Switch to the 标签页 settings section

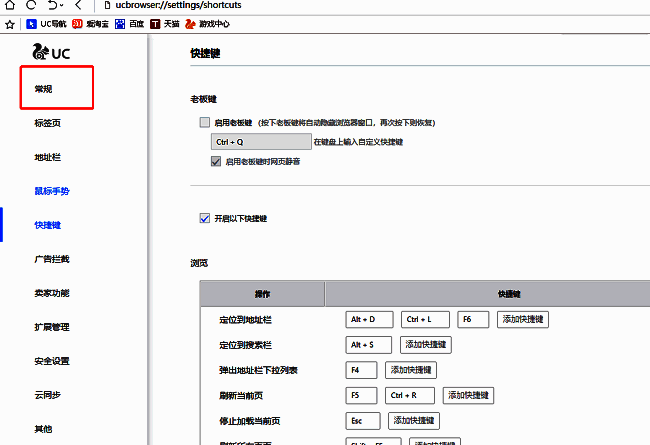tap(47, 123)
